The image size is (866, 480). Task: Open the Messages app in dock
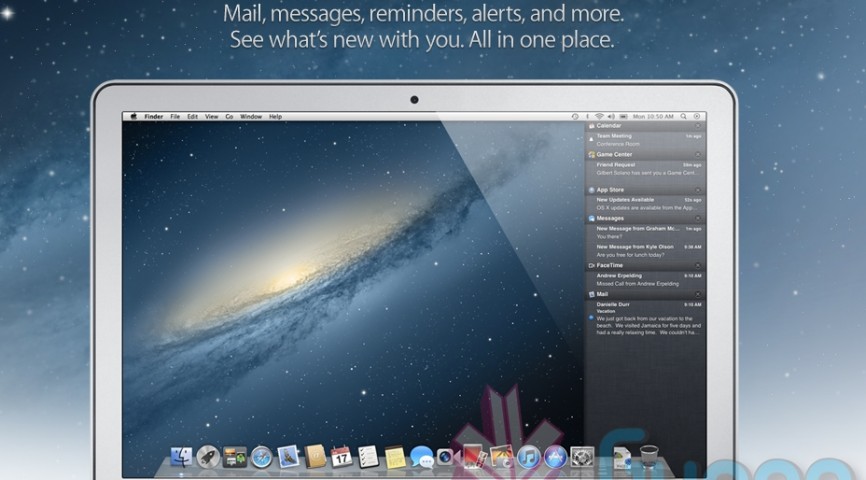tap(421, 458)
